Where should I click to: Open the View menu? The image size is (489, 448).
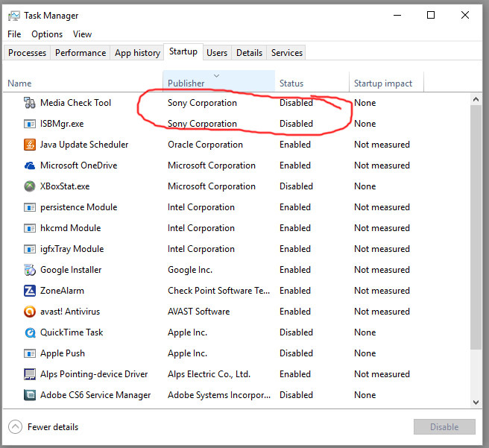[x=82, y=34]
